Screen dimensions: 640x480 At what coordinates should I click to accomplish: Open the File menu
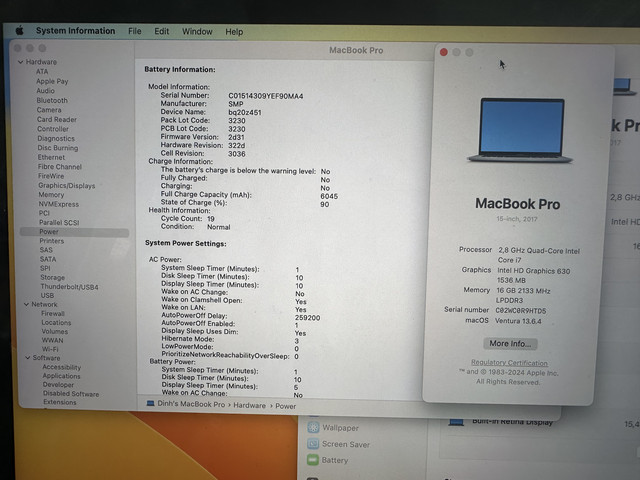pos(134,31)
